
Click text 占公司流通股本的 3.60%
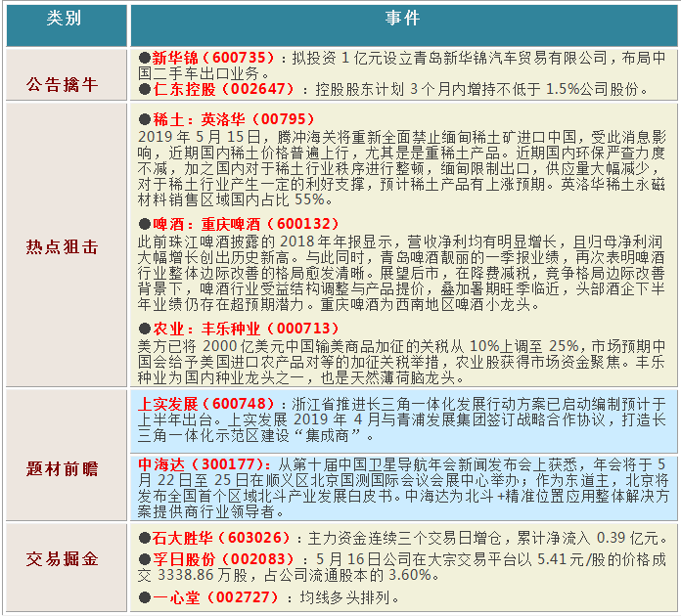tap(347, 575)
